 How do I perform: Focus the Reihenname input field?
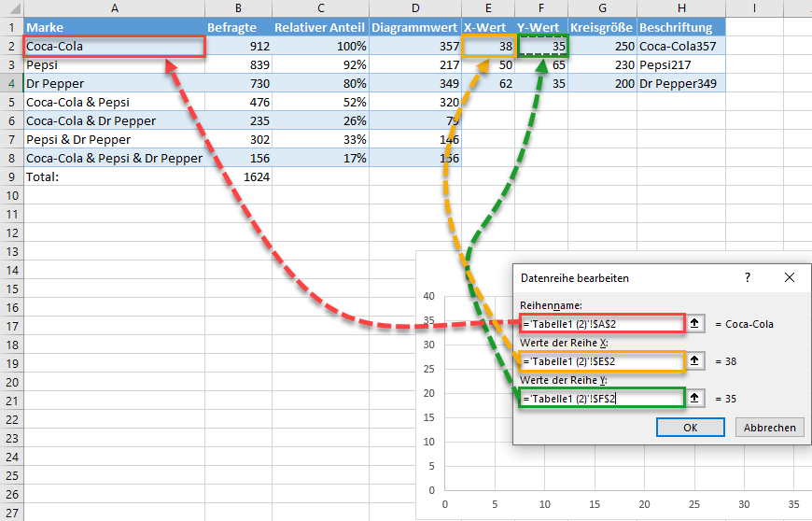pos(602,324)
